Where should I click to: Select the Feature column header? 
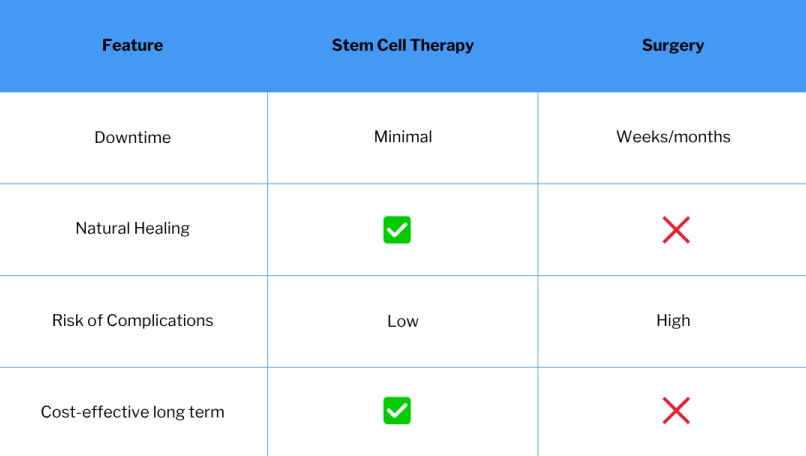point(133,45)
